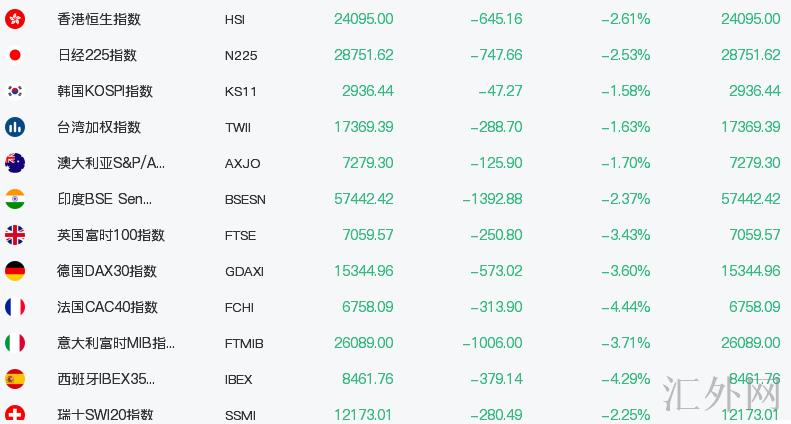This screenshot has width=791, height=424.
Task: Select the 台湾加权指数 row name
Action: [99, 127]
